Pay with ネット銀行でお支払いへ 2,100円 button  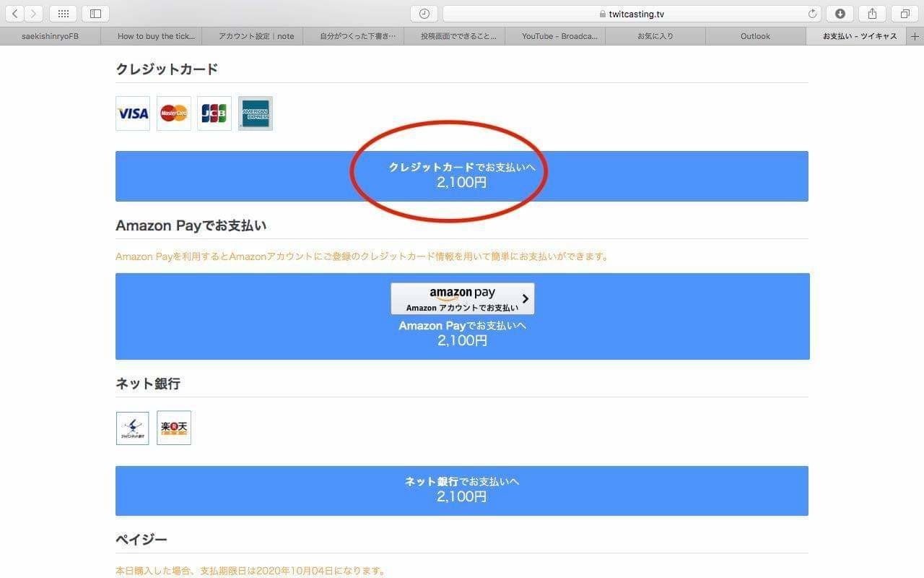click(462, 491)
